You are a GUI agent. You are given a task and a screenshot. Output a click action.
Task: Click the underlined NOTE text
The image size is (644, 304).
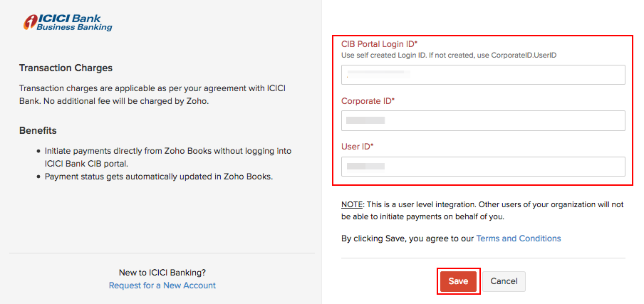pyautogui.click(x=353, y=204)
